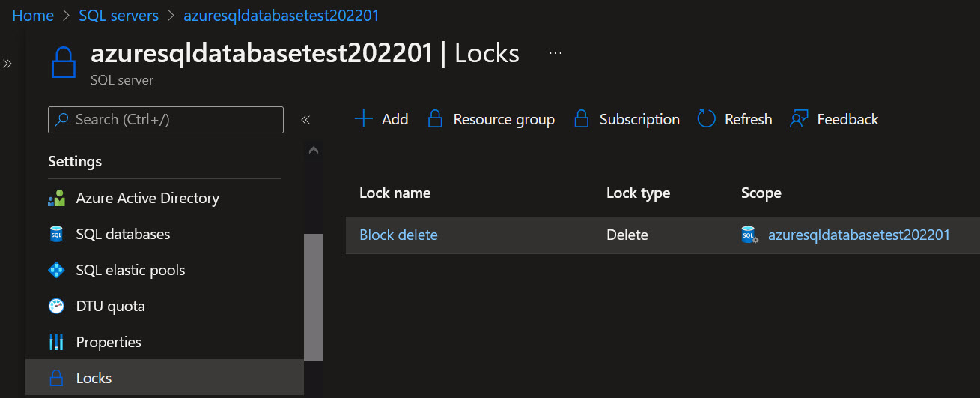Click the page title azuresqldatabasetest202201 | Locks
980x398 pixels.
click(x=305, y=53)
